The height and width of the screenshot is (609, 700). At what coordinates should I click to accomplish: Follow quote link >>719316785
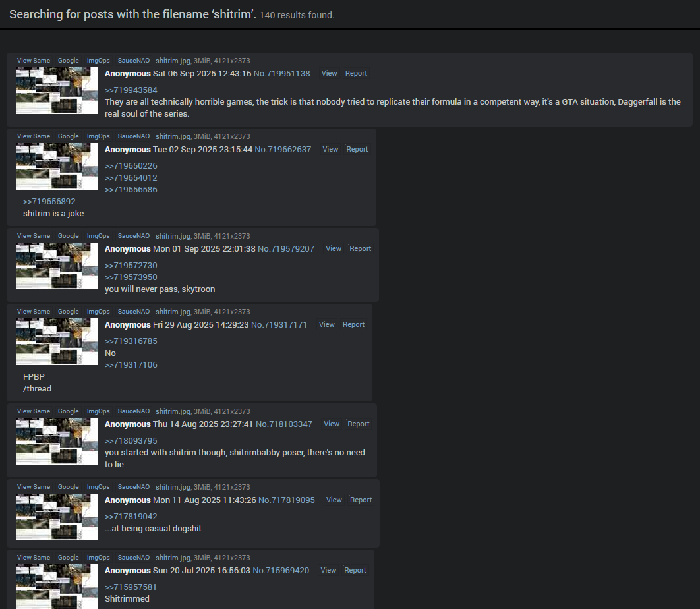[131, 341]
